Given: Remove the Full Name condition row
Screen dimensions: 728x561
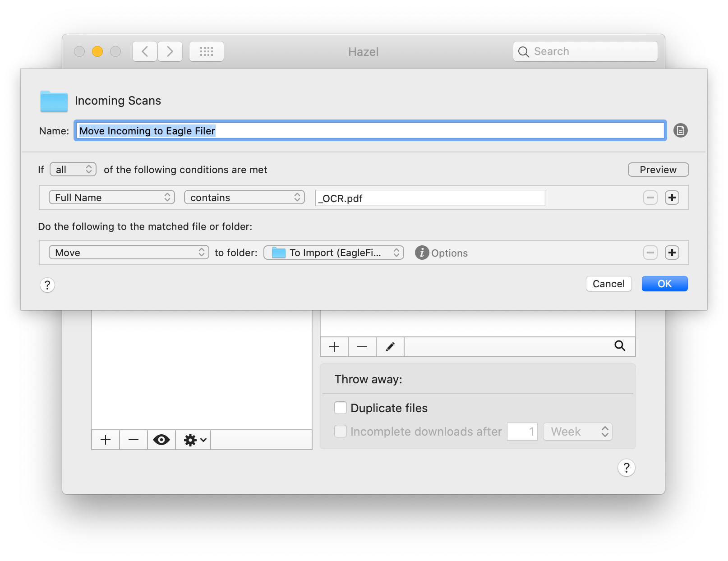Looking at the screenshot, I should 650,198.
